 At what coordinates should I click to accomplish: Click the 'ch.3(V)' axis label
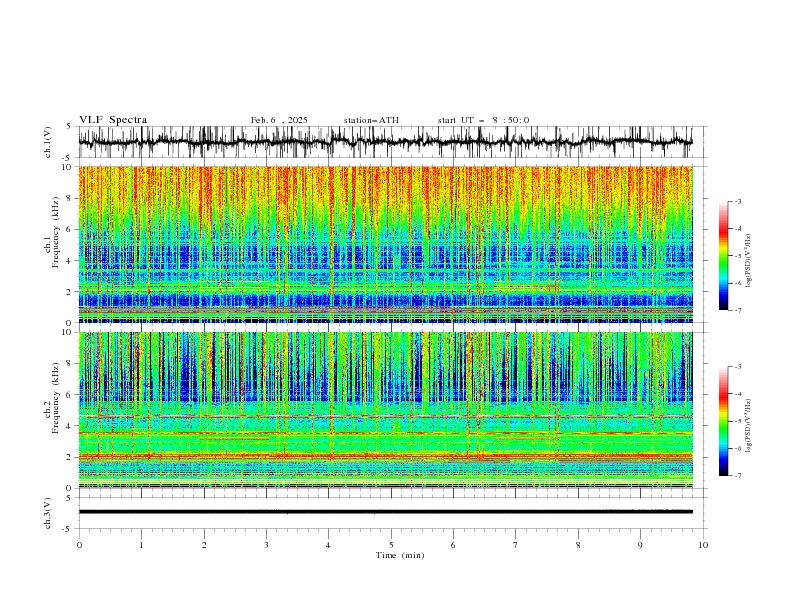48,513
